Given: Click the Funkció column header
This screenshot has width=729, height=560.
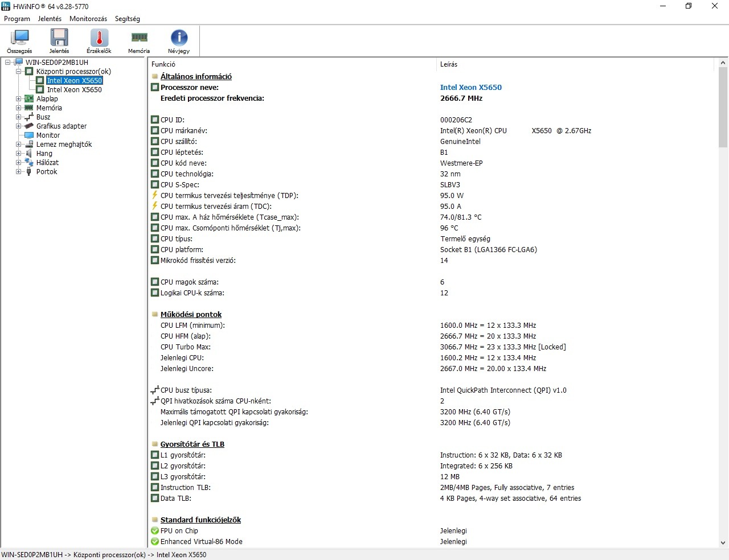Looking at the screenshot, I should tap(292, 64).
